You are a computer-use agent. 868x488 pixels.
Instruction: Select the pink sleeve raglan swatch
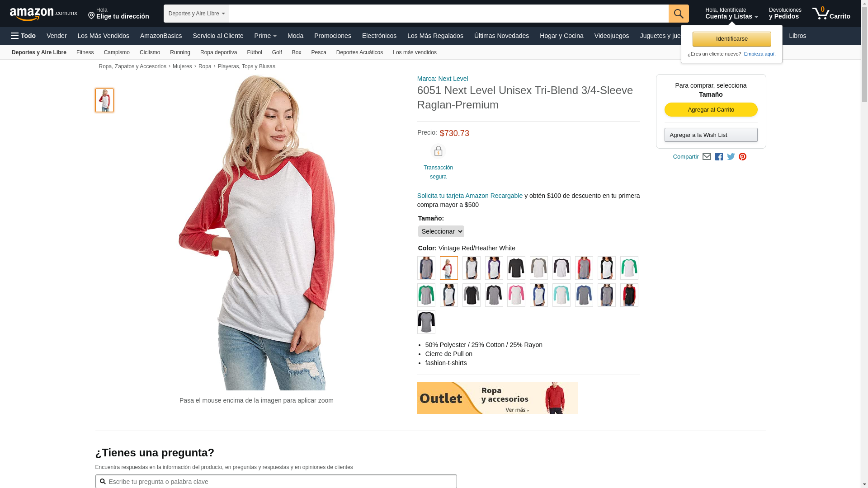[516, 295]
